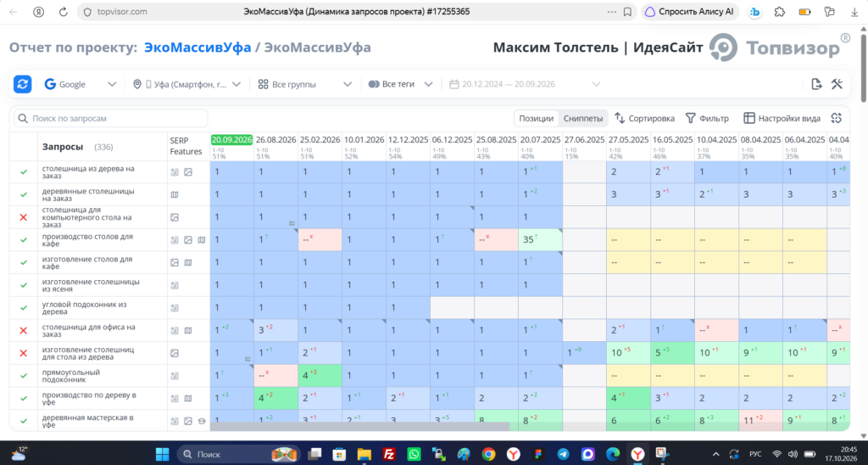Click the 26.08.2026 date column header

(275, 140)
